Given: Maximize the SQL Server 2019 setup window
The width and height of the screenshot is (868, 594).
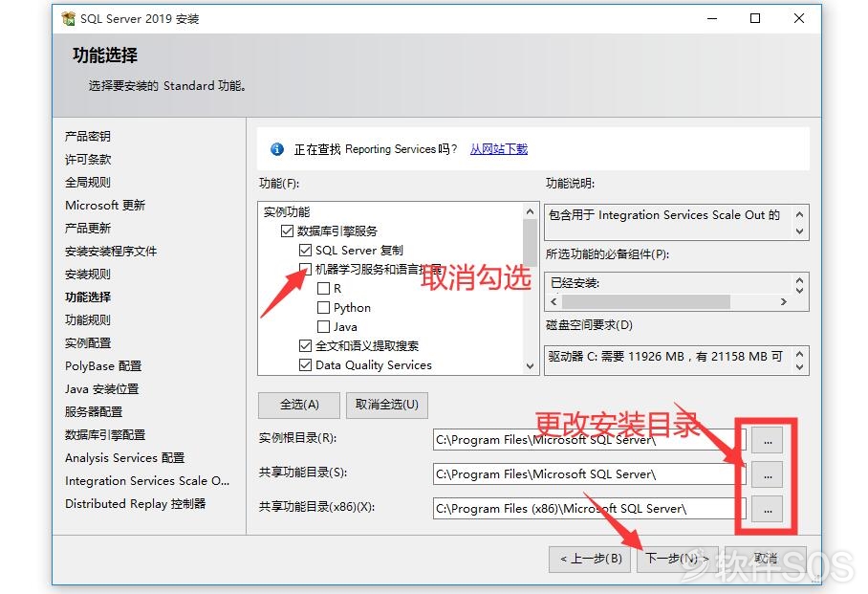Looking at the screenshot, I should coord(755,18).
